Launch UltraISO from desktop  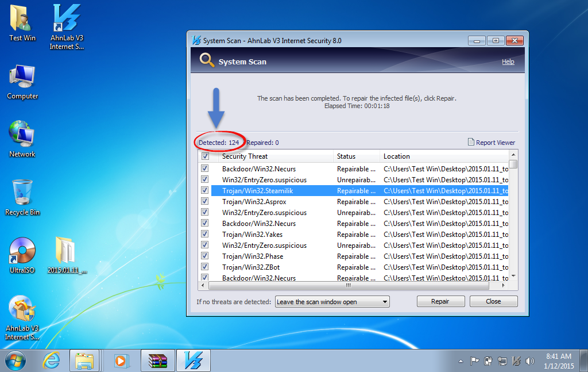22,255
